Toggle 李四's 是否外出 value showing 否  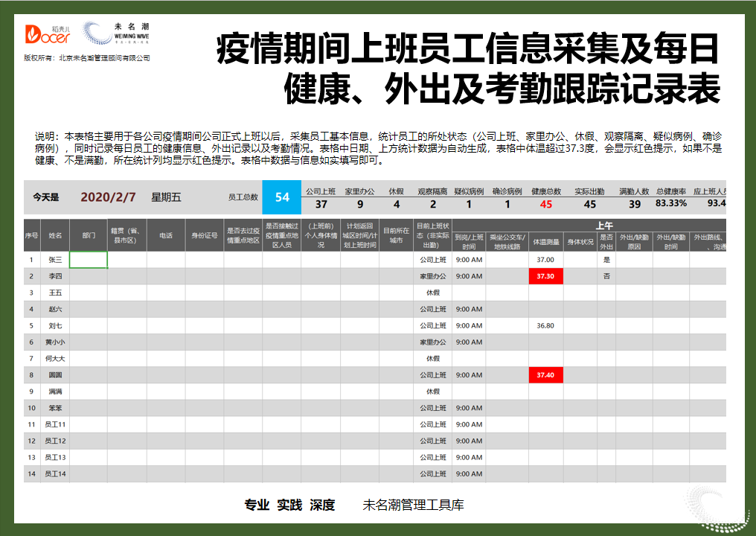coord(607,275)
